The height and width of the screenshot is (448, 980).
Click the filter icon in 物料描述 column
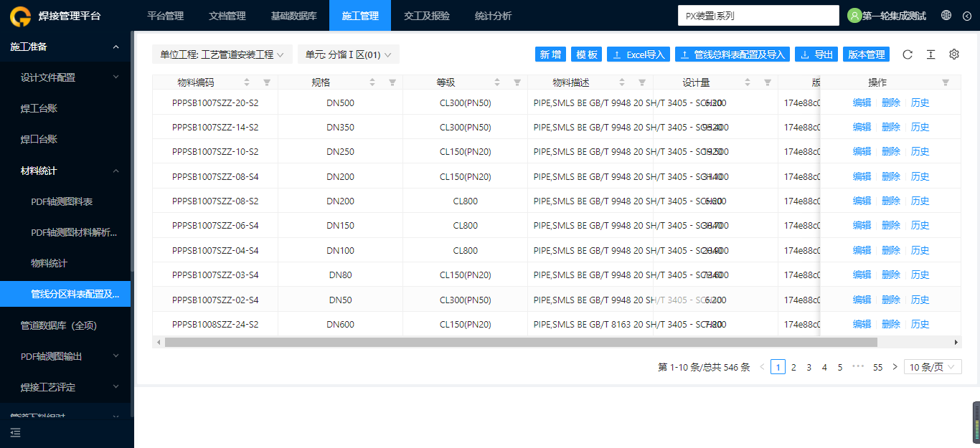642,82
